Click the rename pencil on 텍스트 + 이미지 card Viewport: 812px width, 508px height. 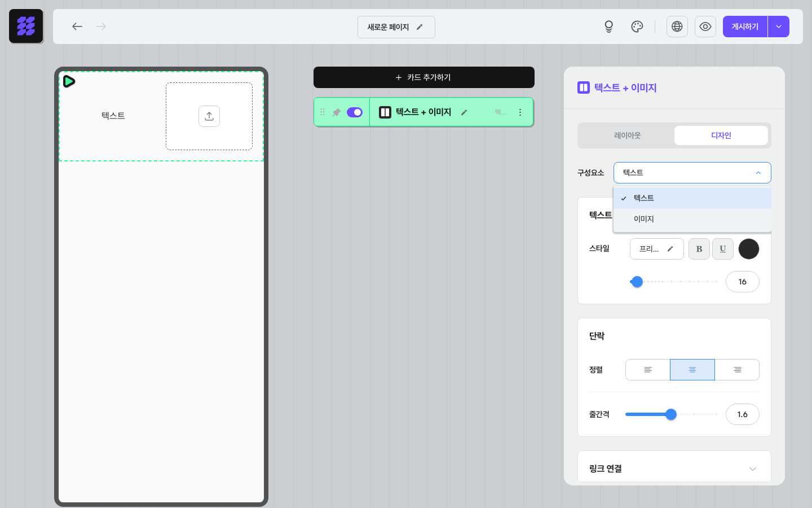click(464, 112)
